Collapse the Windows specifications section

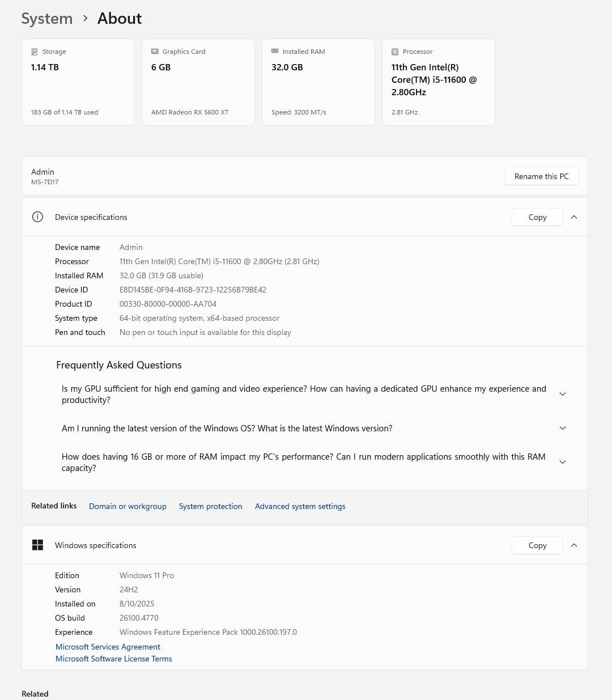574,545
